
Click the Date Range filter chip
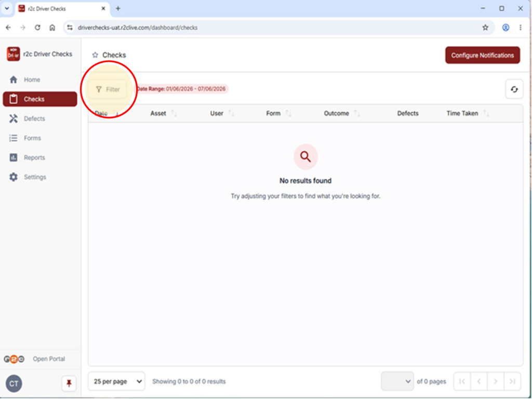tap(181, 89)
